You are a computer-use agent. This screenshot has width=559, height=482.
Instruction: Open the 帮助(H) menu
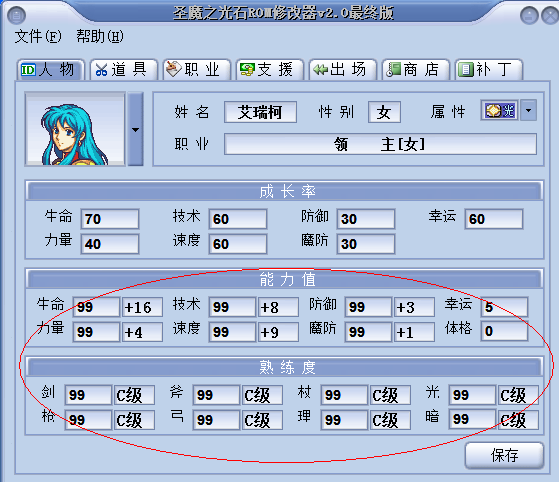(x=100, y=37)
